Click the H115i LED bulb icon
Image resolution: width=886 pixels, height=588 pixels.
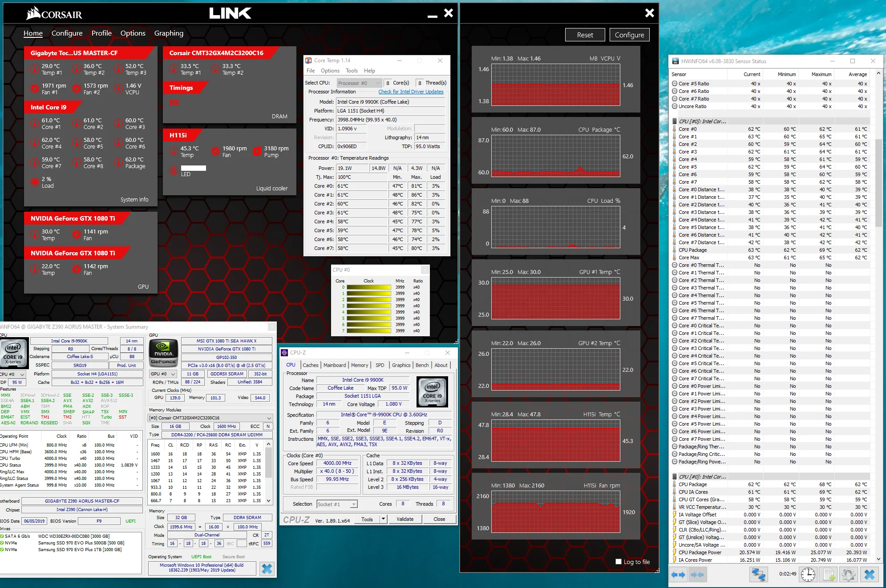click(x=174, y=170)
